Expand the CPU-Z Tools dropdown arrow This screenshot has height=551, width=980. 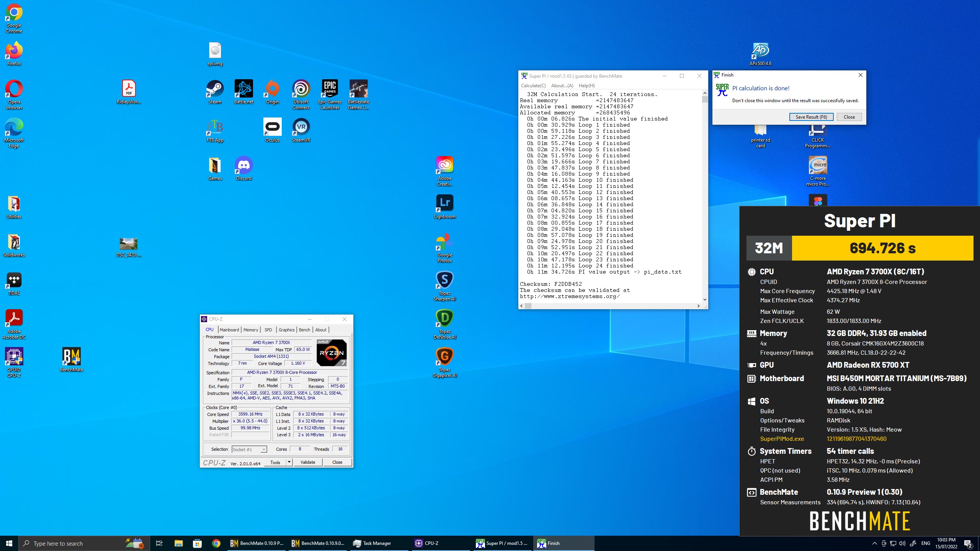(289, 462)
